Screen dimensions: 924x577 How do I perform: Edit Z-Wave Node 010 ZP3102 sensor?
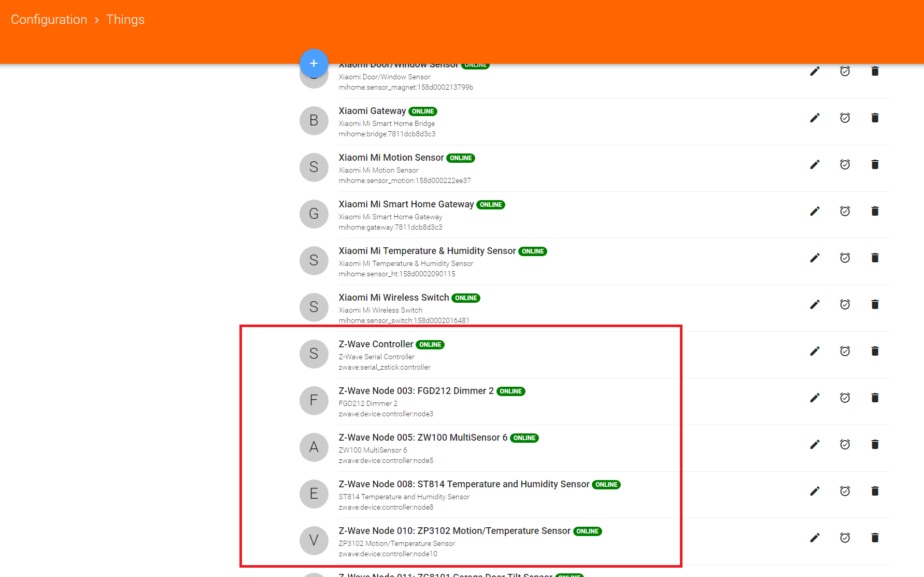[815, 538]
